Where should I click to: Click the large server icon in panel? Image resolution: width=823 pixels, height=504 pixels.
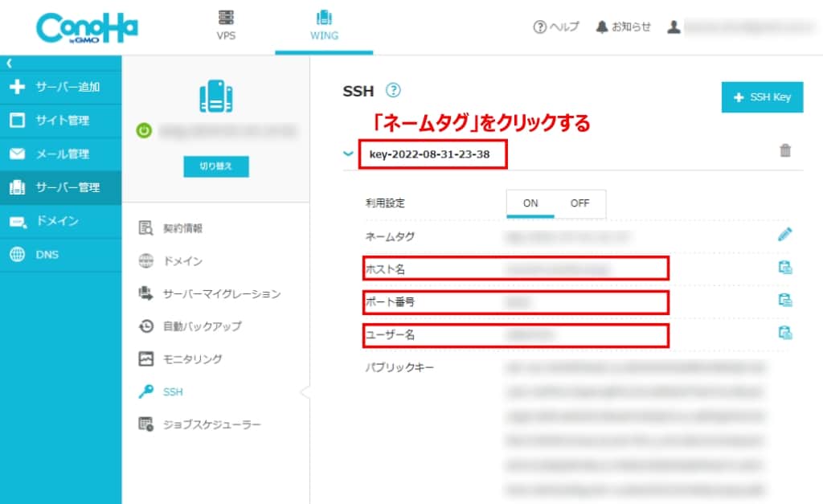[x=215, y=96]
